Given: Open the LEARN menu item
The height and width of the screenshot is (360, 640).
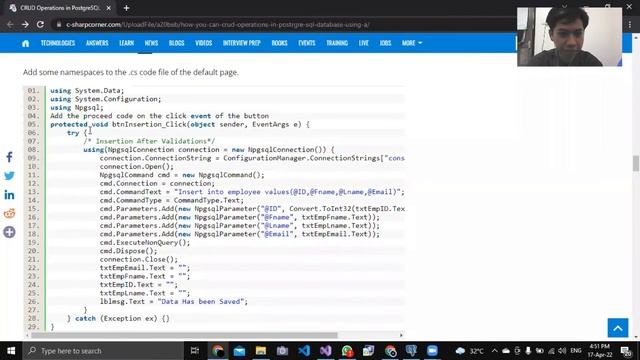Looking at the screenshot, I should point(127,43).
